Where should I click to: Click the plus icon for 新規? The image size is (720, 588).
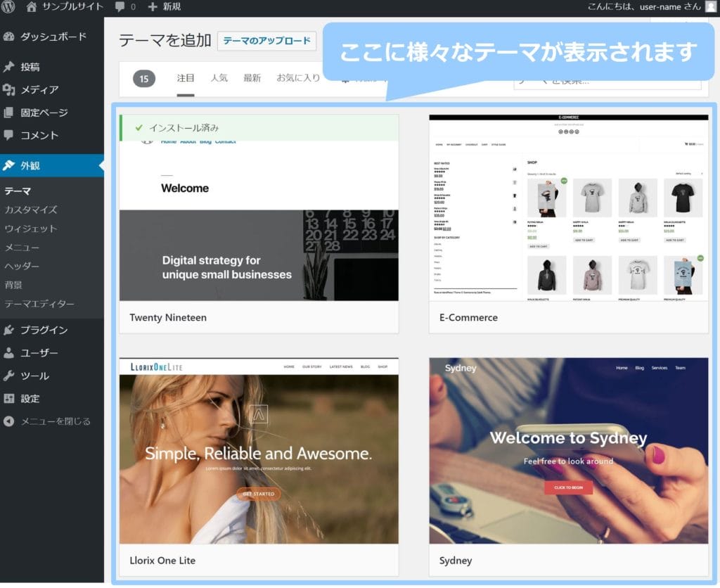tap(153, 7)
